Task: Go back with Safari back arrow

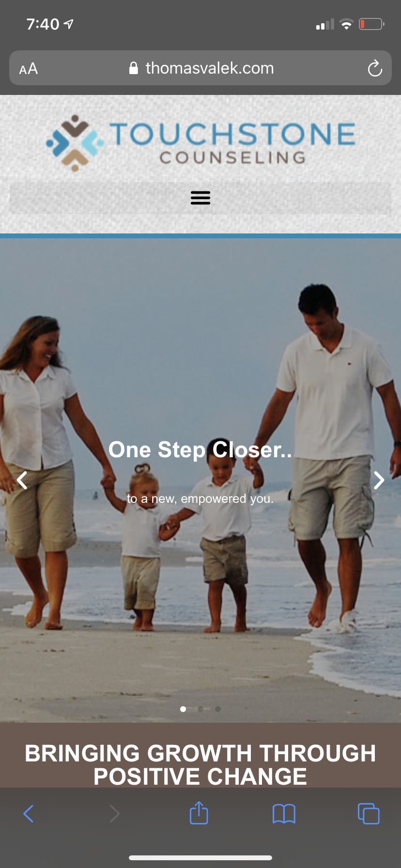Action: pos(29,814)
